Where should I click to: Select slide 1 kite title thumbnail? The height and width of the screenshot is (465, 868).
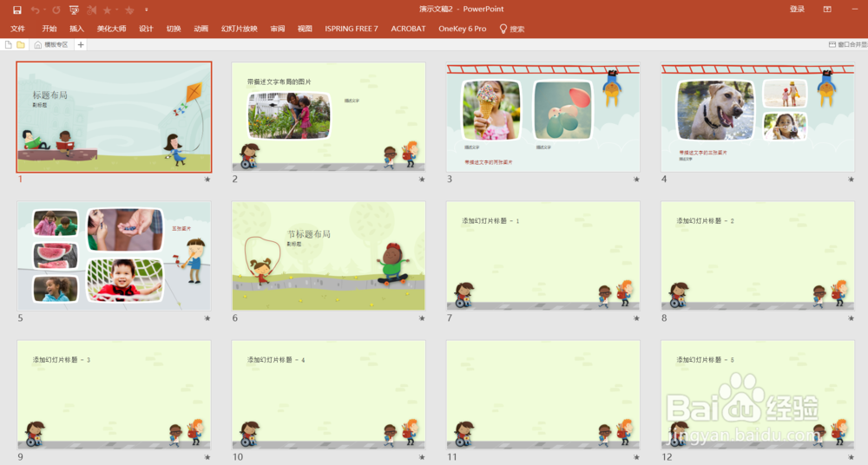(x=114, y=117)
